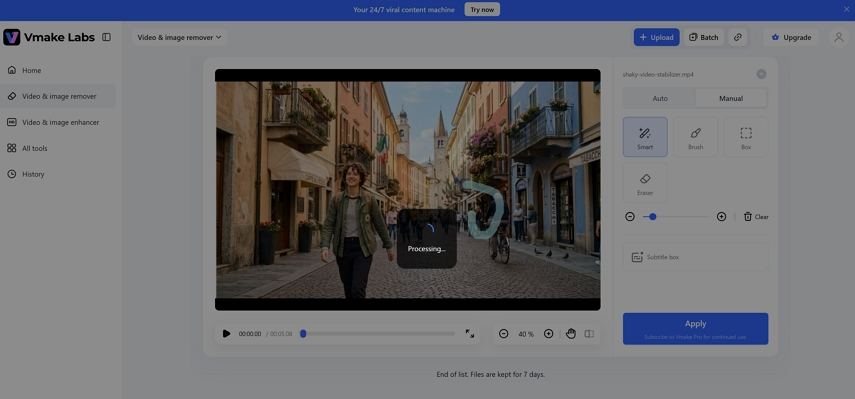Click the 00:00:00 current time
The image size is (855, 399).
click(250, 334)
